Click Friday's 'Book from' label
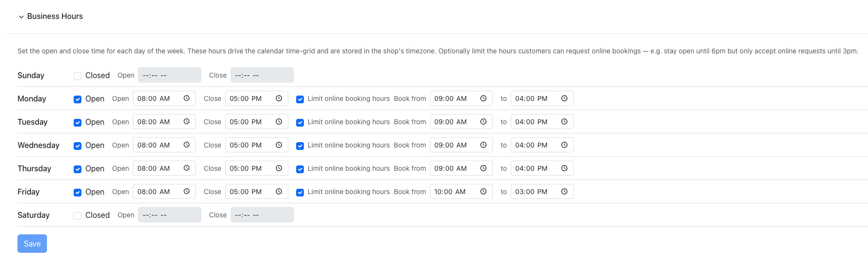Viewport: 868px width, 262px height. point(410,192)
